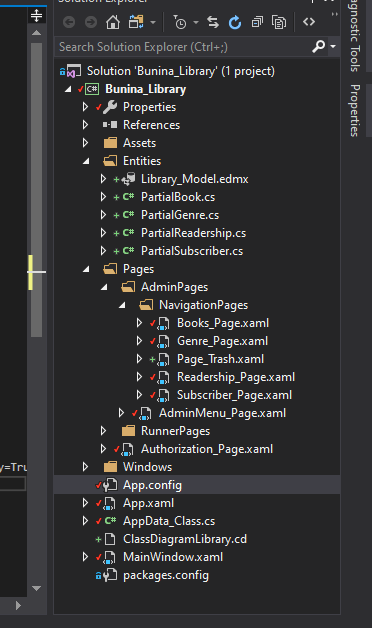Click editor scrollbar down arrow
Viewport: 372px width, 628px height.
pos(36,588)
